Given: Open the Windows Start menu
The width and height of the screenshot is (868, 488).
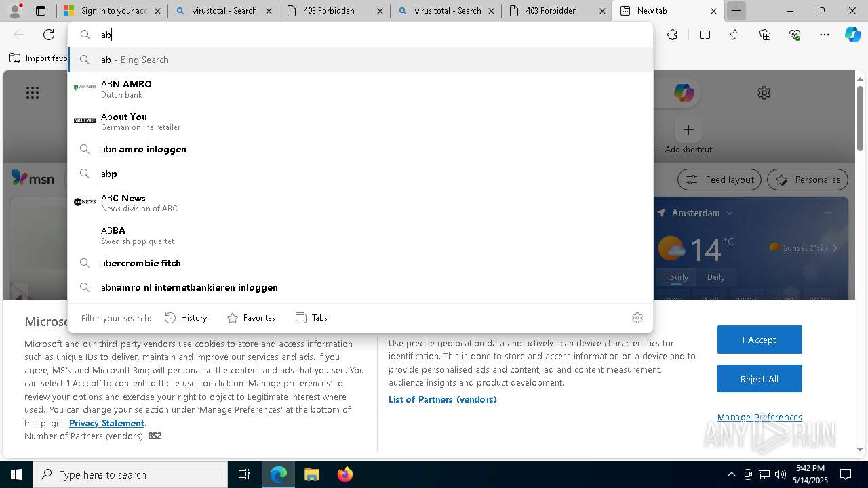Looking at the screenshot, I should pyautogui.click(x=16, y=474).
